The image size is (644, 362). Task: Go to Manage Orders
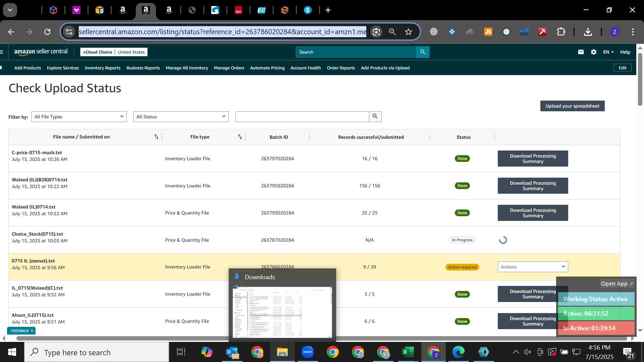pyautogui.click(x=229, y=68)
